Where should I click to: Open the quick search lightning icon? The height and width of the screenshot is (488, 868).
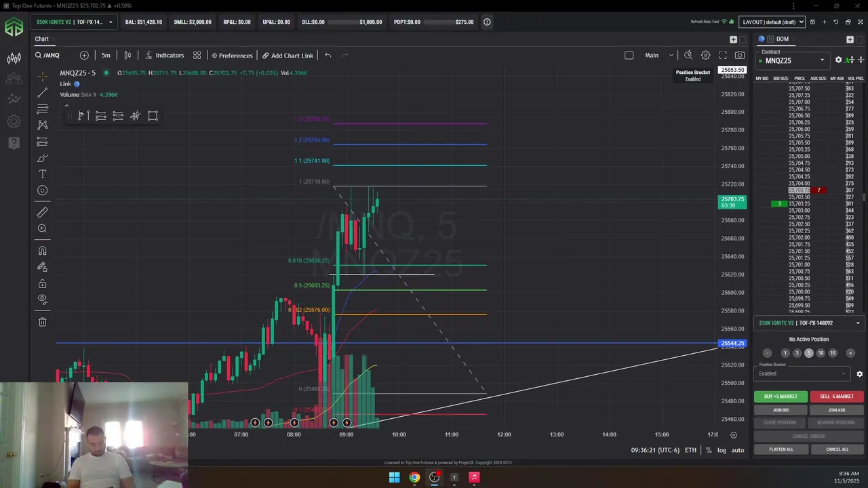688,56
